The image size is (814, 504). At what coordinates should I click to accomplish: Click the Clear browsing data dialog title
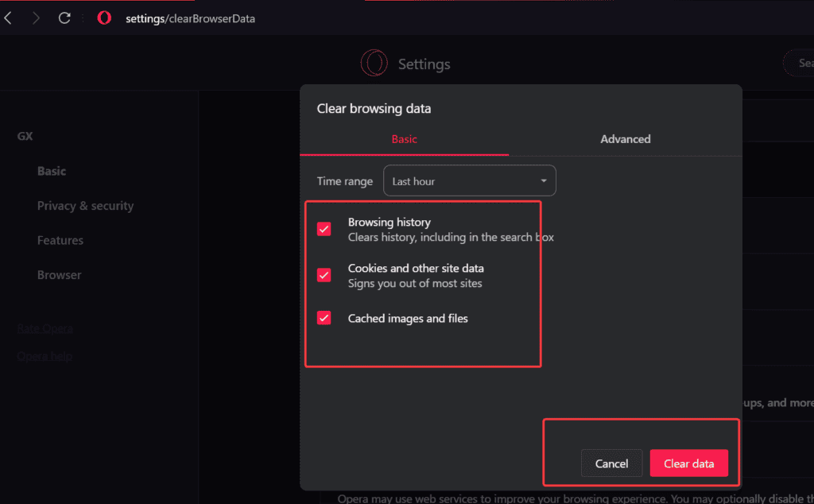coord(374,108)
